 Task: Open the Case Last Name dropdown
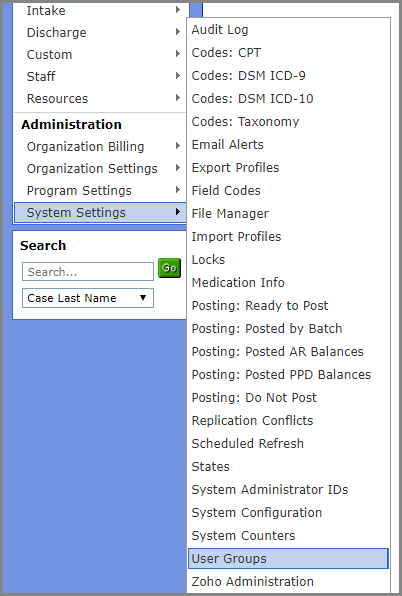click(88, 298)
